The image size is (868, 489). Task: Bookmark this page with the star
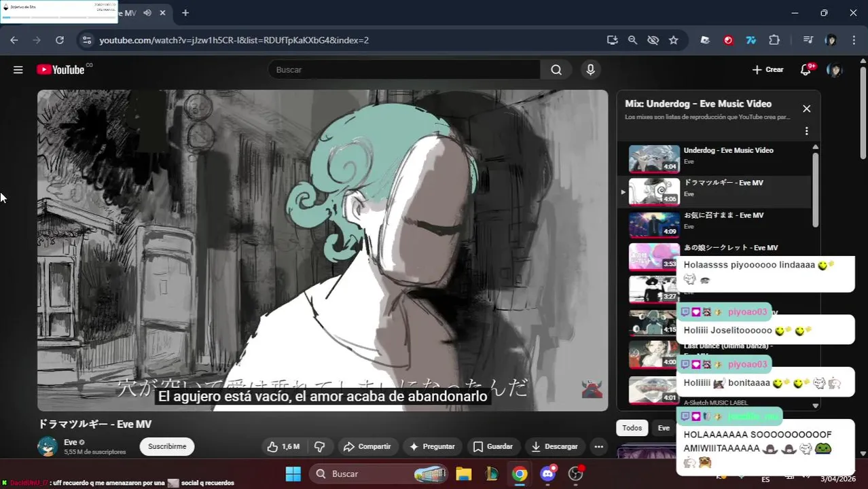click(673, 40)
